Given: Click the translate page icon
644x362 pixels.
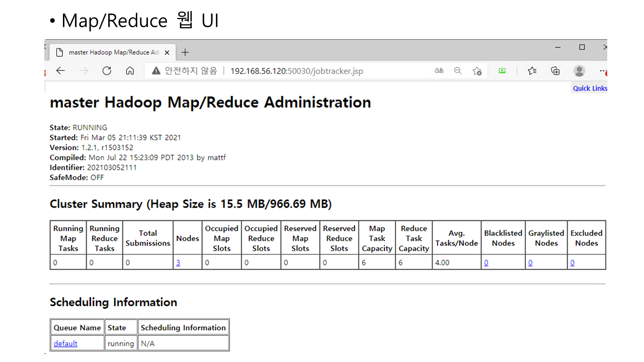Looking at the screenshot, I should click(439, 71).
